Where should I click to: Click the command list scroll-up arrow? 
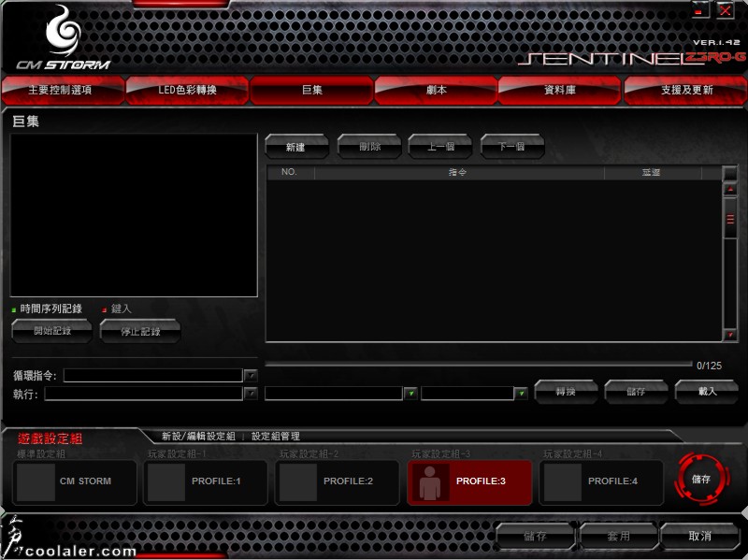pos(730,190)
